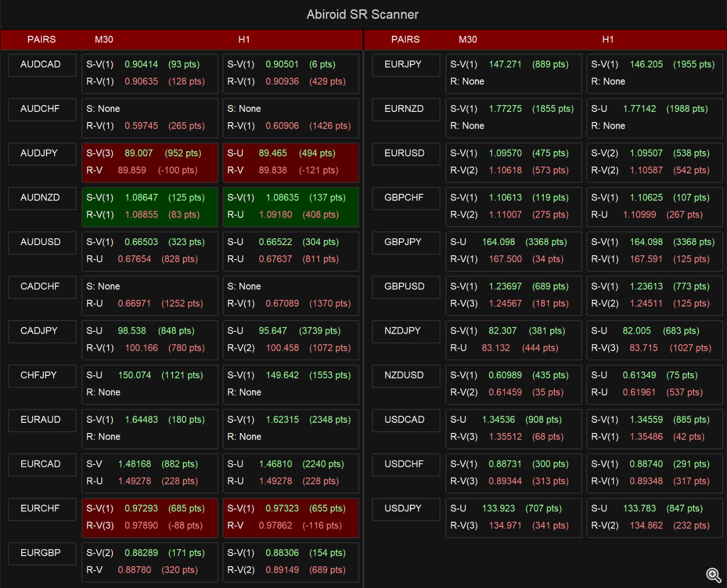Screen dimensions: 727x588
Task: Click PAIRS header in left table
Action: point(42,40)
